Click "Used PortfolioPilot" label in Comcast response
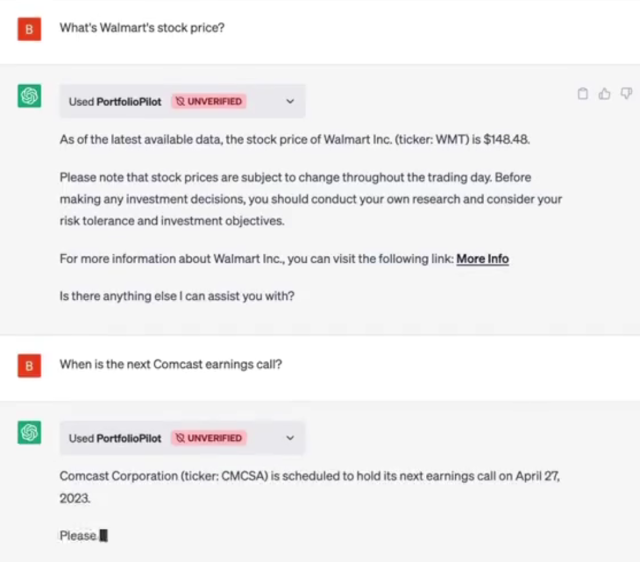This screenshot has width=640, height=562. click(114, 438)
